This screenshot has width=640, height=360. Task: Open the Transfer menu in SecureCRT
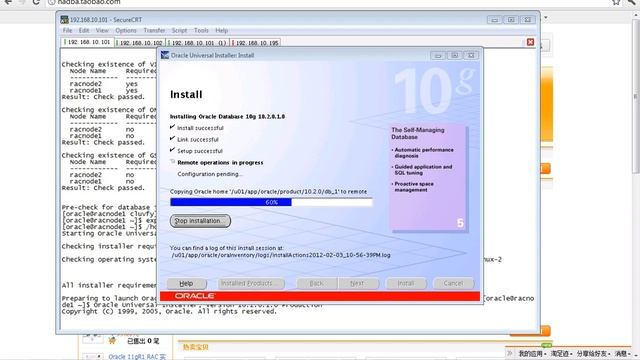tap(154, 31)
